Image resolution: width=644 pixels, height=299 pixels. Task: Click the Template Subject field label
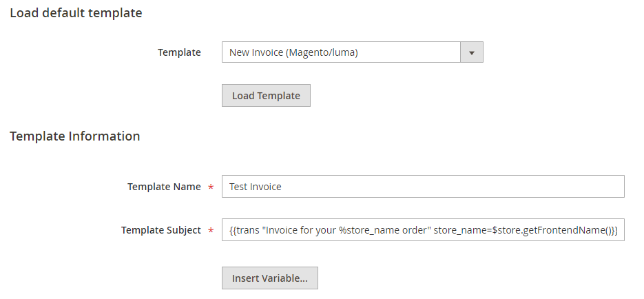pos(161,230)
